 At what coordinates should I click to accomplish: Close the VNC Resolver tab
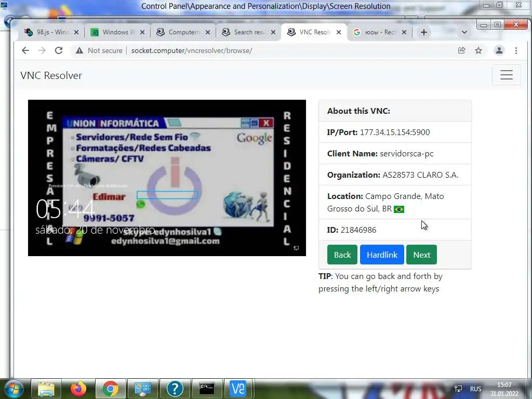[339, 32]
